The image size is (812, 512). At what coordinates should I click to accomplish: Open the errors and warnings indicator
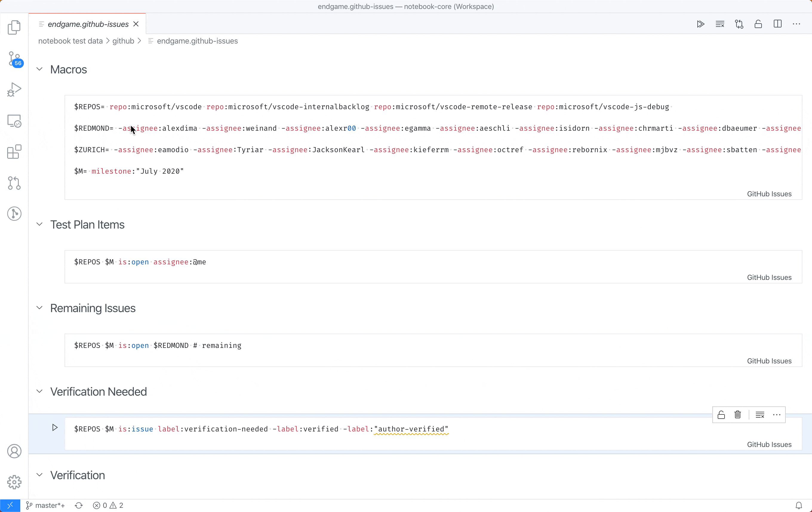point(108,505)
